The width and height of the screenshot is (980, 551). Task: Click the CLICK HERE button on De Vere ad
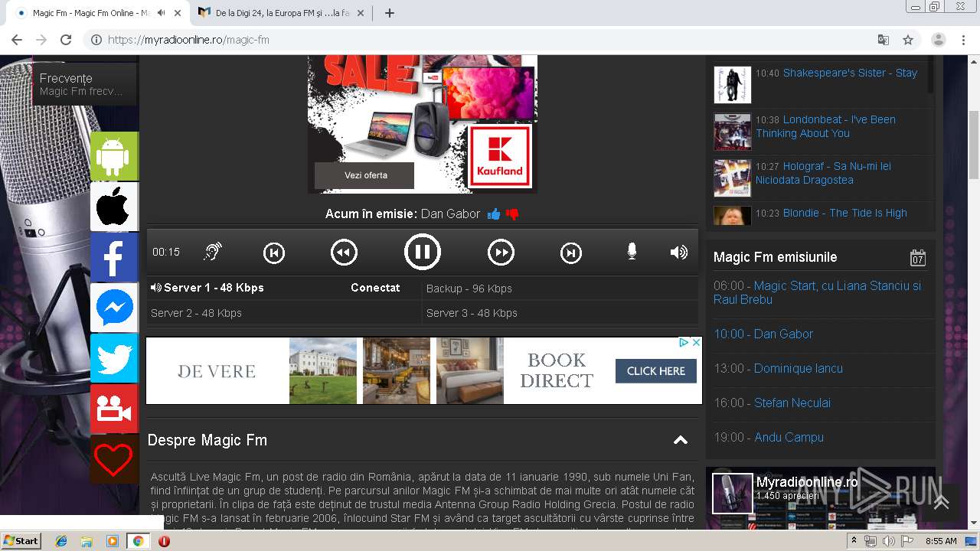pyautogui.click(x=656, y=371)
